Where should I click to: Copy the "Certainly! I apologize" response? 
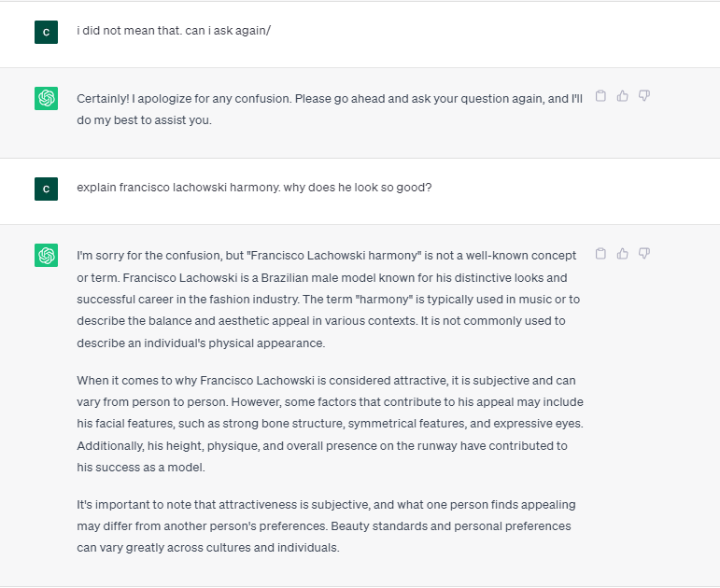(601, 96)
